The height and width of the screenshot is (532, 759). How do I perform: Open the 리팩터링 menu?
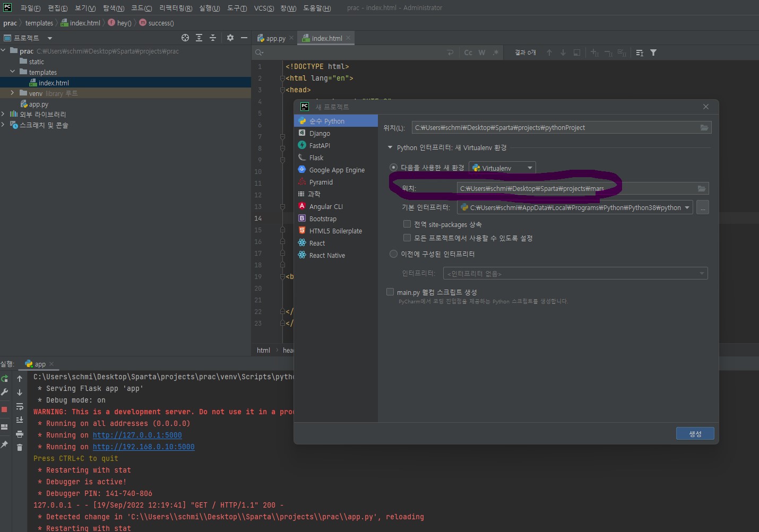click(x=176, y=8)
